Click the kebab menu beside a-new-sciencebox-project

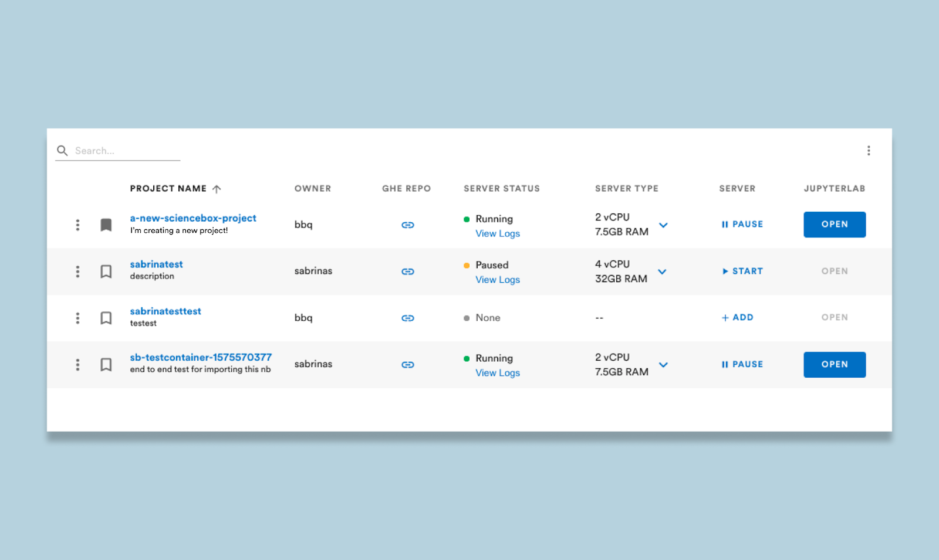coord(77,225)
